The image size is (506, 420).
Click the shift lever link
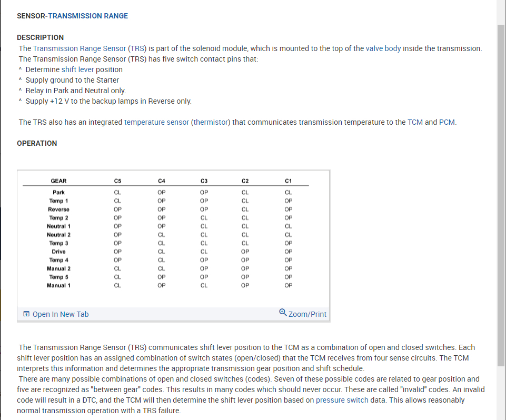coord(77,69)
